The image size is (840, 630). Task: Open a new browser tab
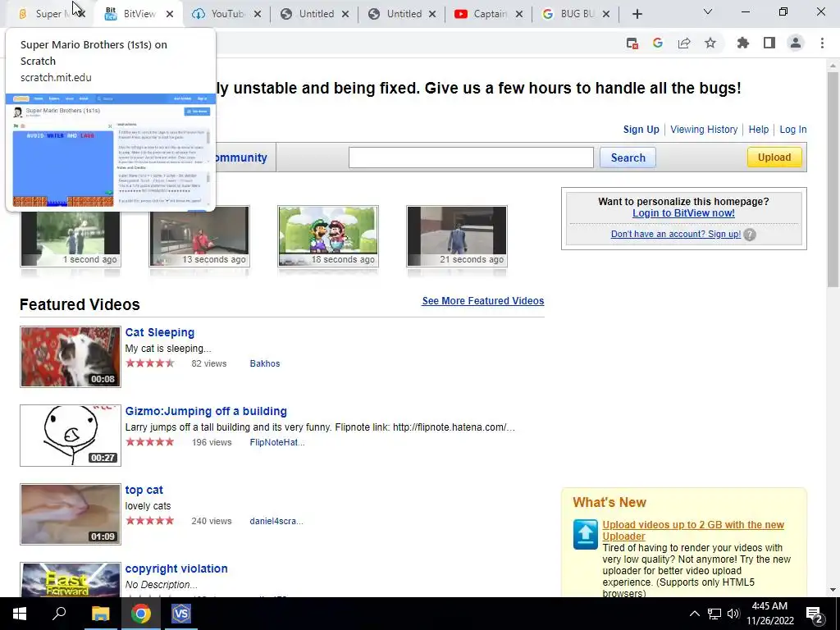[x=637, y=14]
